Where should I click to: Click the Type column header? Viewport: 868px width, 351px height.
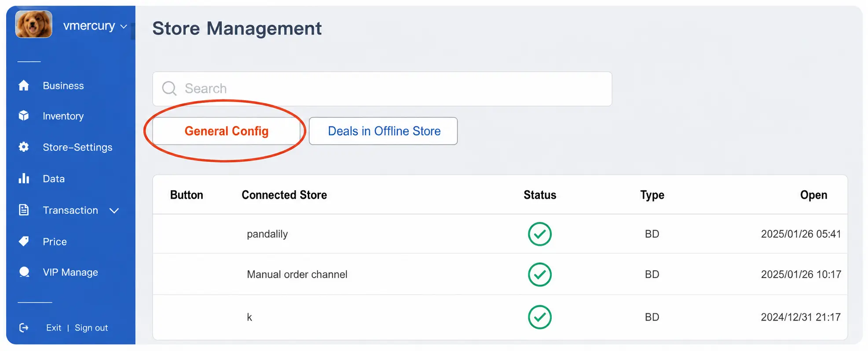652,195
